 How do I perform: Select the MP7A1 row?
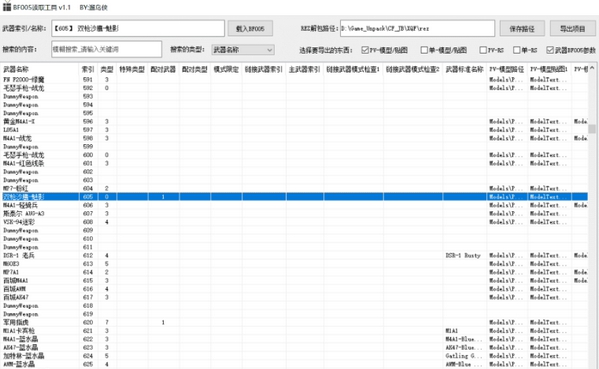click(294, 272)
